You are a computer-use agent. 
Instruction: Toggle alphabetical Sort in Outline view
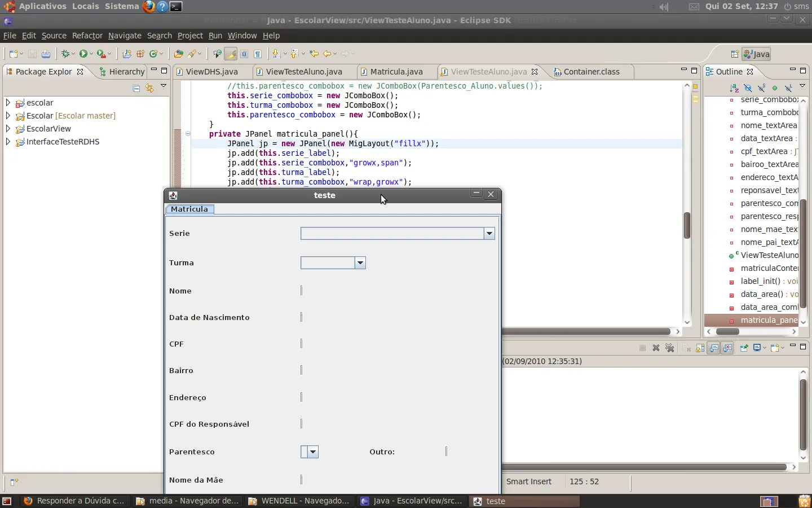pos(734,88)
